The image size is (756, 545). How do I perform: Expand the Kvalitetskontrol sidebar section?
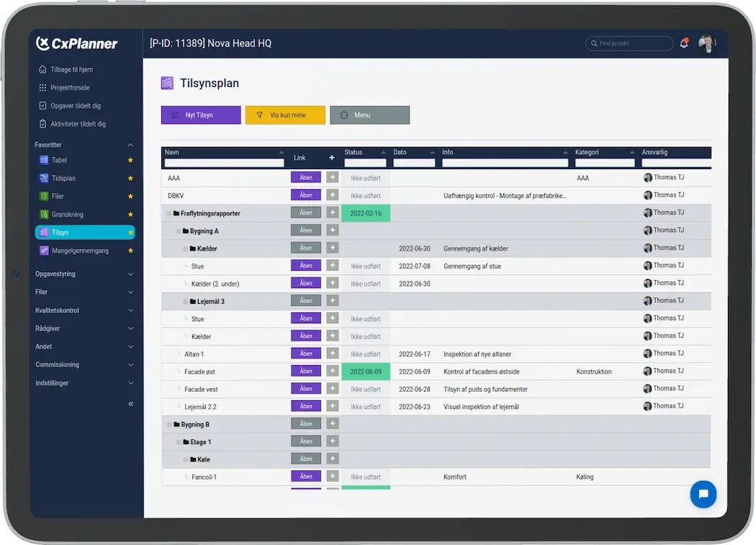84,310
